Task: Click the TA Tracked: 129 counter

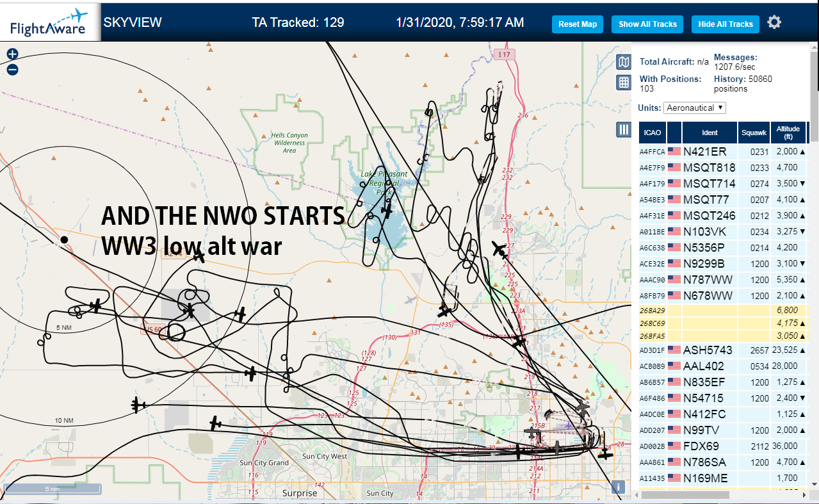Action: [298, 22]
